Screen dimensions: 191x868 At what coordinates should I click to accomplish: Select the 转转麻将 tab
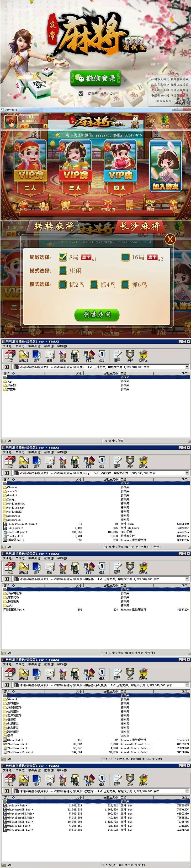point(54,227)
